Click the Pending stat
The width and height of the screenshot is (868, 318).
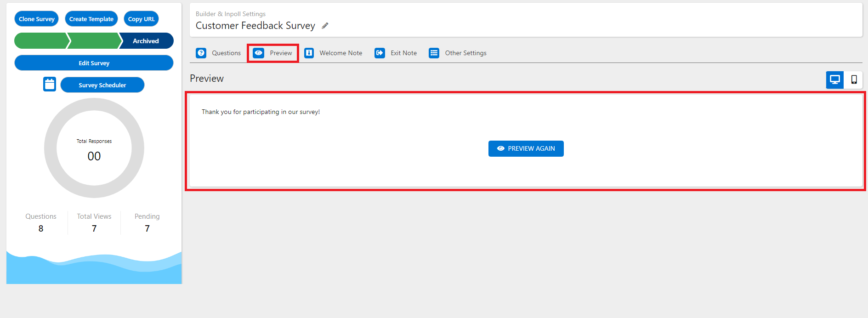click(147, 222)
